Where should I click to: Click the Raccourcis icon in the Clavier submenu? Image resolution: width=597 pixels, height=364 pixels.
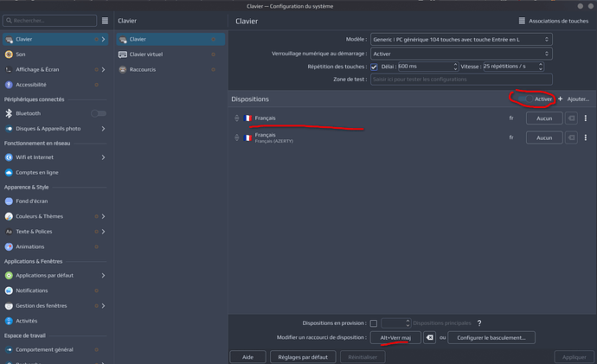[x=123, y=70]
